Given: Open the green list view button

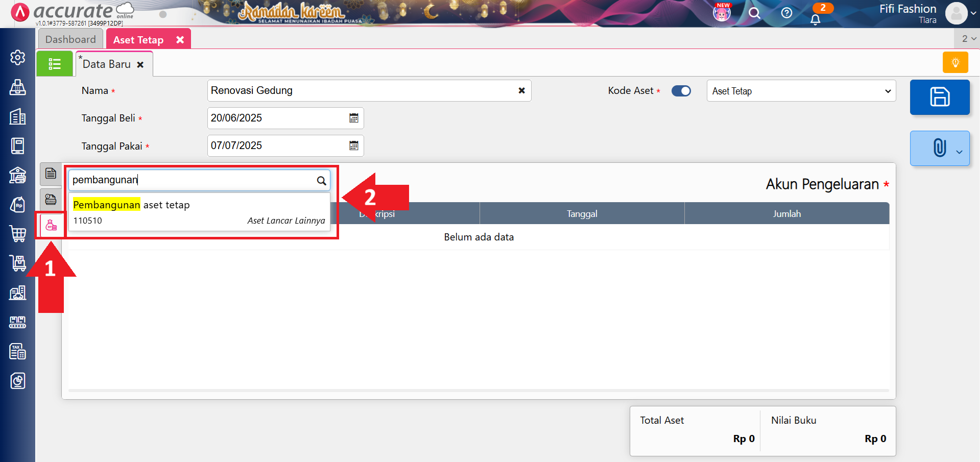Looking at the screenshot, I should [55, 64].
